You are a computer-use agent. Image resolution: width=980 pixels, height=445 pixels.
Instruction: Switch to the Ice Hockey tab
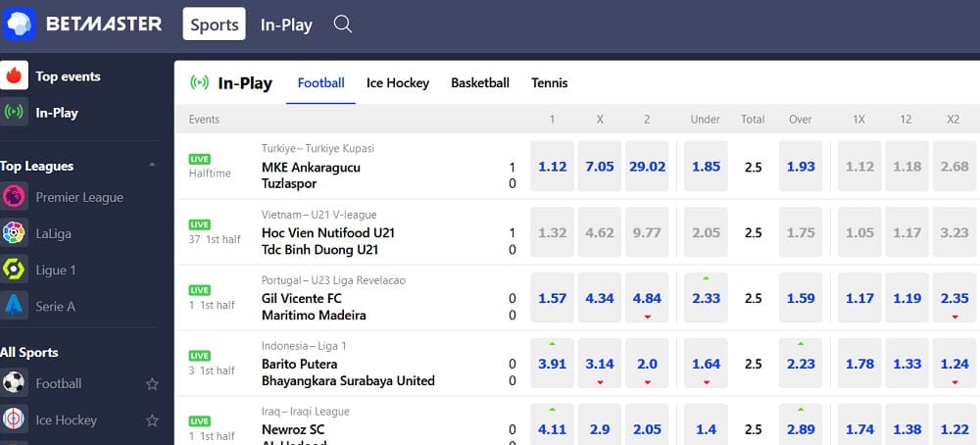tap(398, 83)
